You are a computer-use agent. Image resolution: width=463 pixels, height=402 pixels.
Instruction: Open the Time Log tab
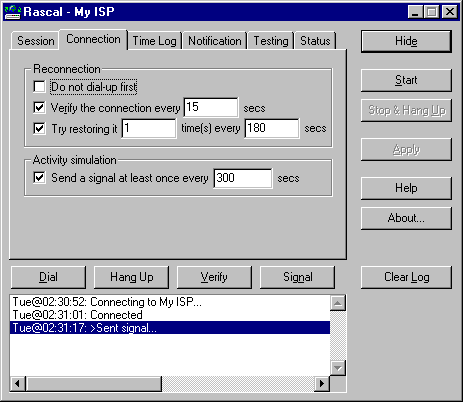154,41
